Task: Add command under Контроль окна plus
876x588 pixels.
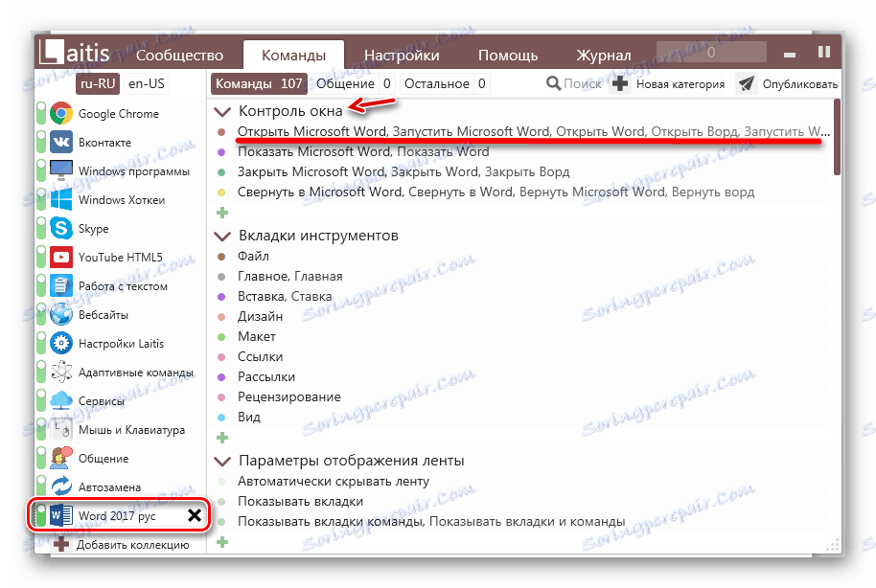Action: pos(222,213)
